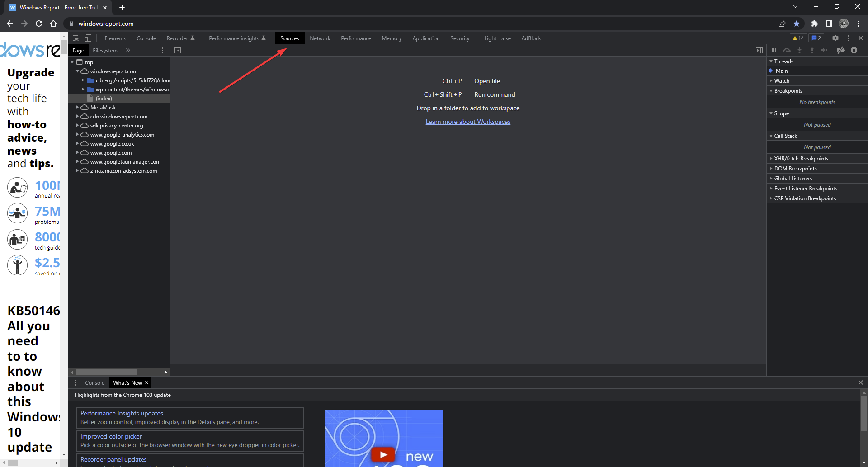
Task: Bookmark this page star icon
Action: (797, 24)
